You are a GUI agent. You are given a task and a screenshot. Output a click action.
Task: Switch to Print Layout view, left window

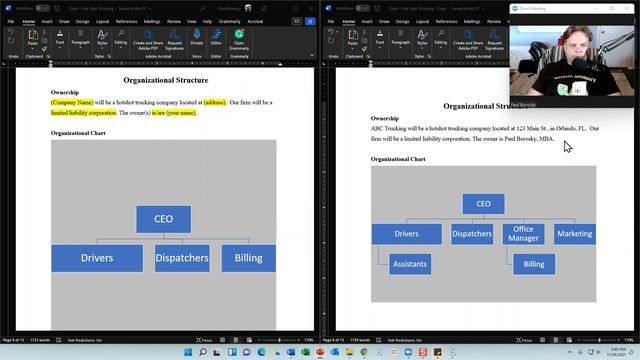[236, 340]
